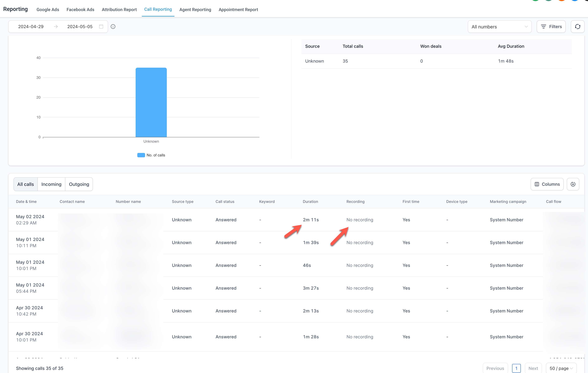Open the Columns selector button
This screenshot has width=588, height=373.
pos(547,184)
